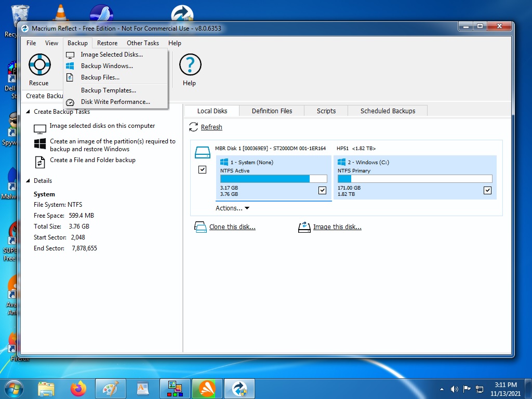
Task: Open the Restore menu
Action: click(x=107, y=43)
